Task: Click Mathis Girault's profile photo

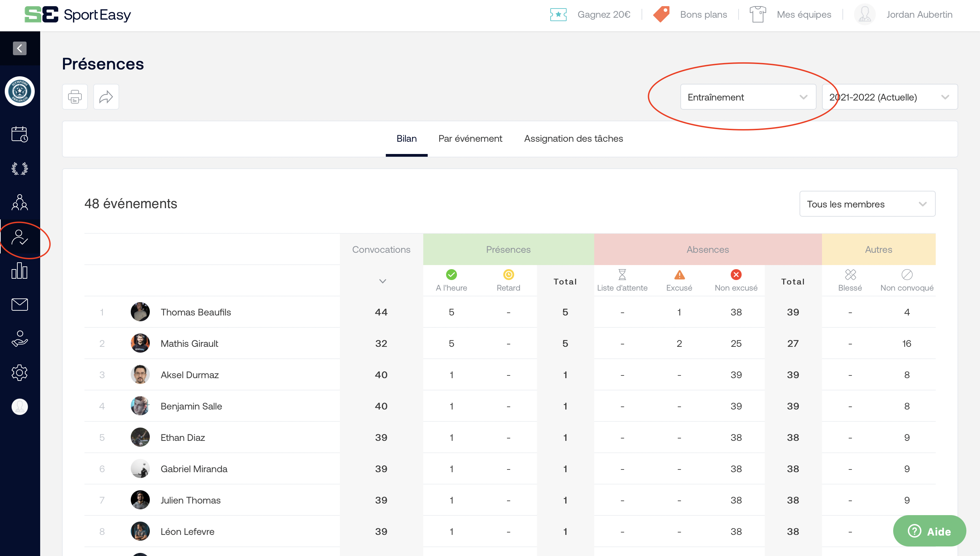Action: click(140, 343)
